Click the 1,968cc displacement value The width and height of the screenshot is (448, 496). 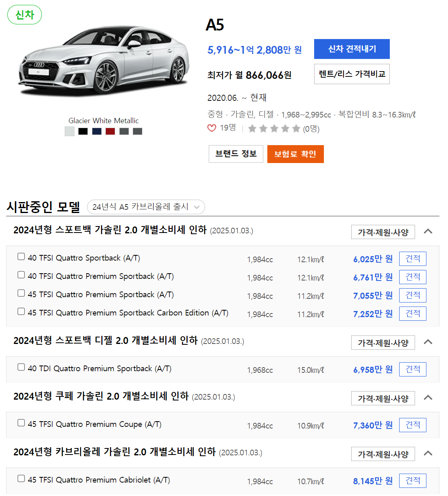pyautogui.click(x=260, y=370)
